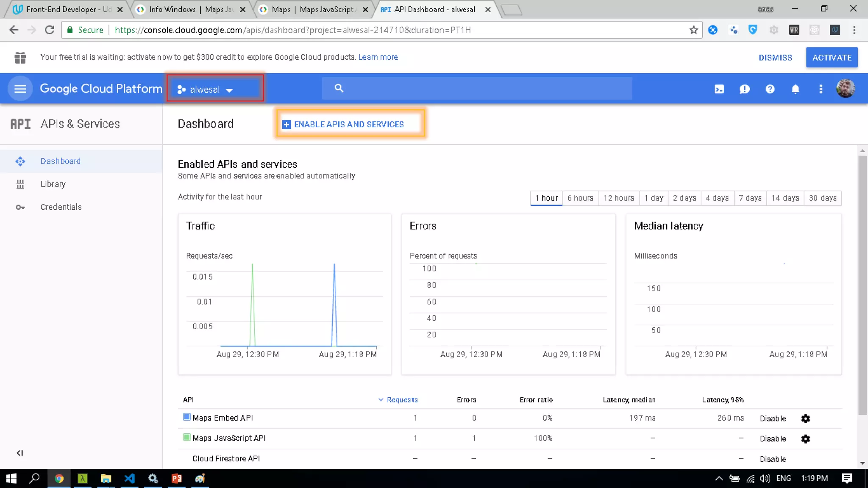Click Enable APIs and Services button
This screenshot has height=488, width=868.
click(350, 124)
